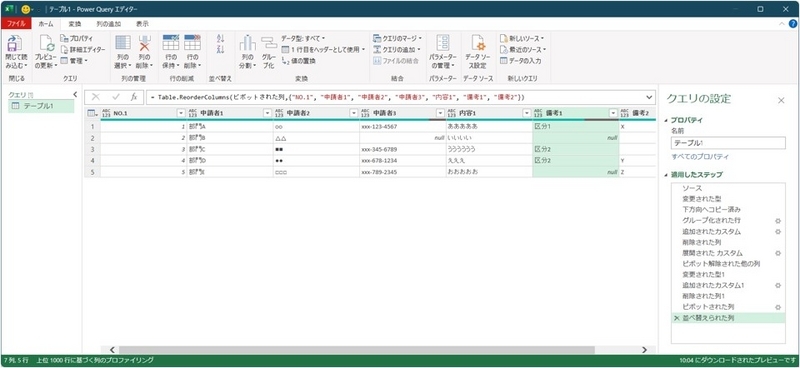The height and width of the screenshot is (368, 800).
Task: Open settings gear for ピボットされた列 step
Action: point(778,307)
